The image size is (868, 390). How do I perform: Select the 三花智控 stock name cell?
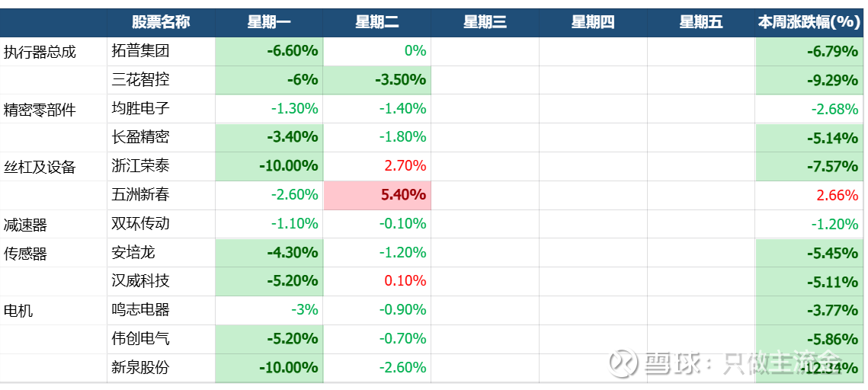tap(140, 80)
